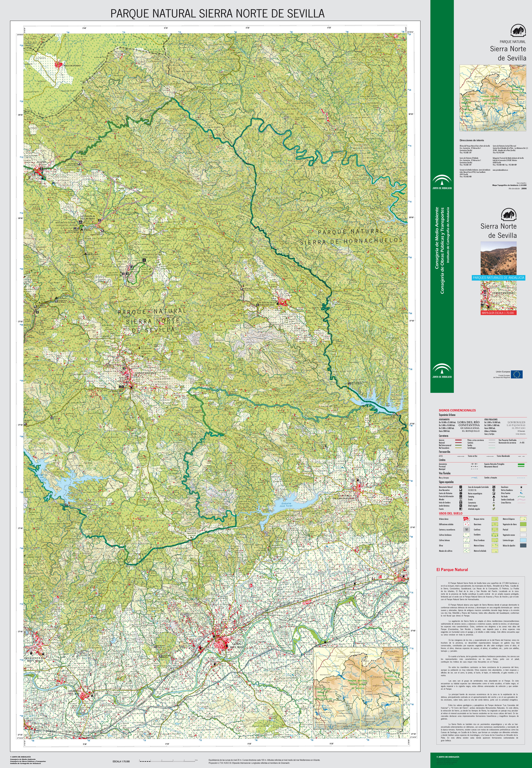
Task: Click the Canteras y escombreras swatch
Action: [467, 530]
